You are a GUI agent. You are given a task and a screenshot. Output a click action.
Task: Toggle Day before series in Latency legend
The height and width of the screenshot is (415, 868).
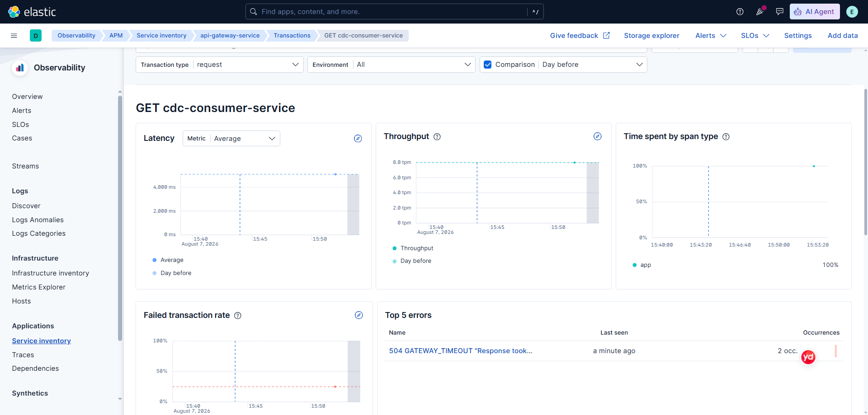(x=172, y=273)
